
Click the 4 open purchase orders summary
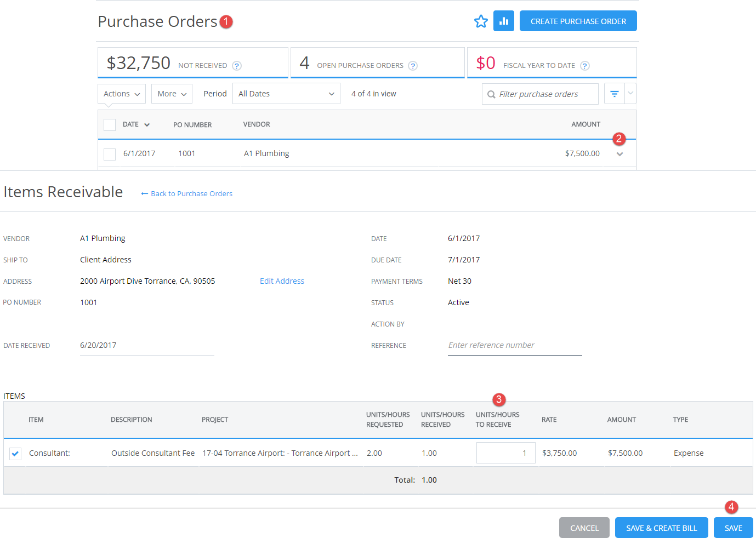(378, 62)
